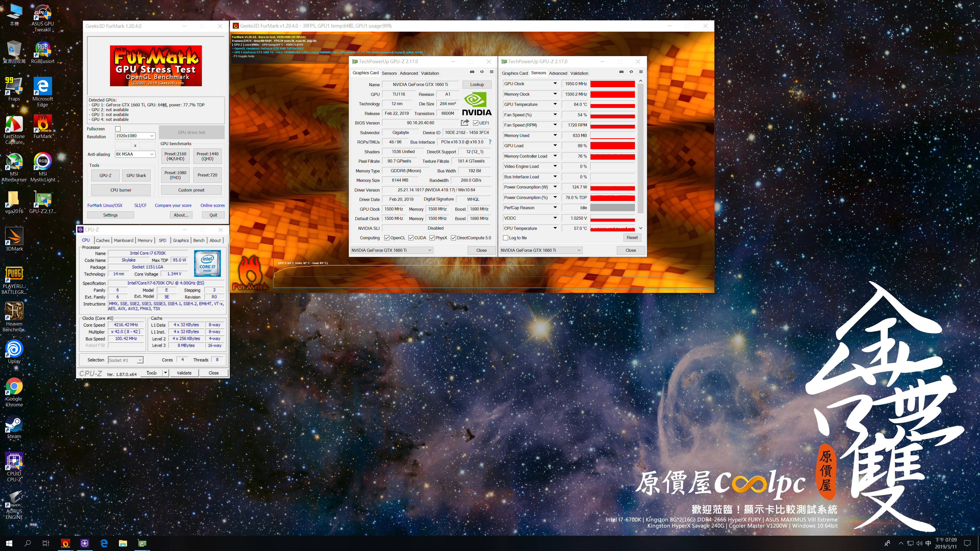The height and width of the screenshot is (551, 980).
Task: Click GPU-Z Graphics Card screenshot camera icon
Action: coord(472,72)
